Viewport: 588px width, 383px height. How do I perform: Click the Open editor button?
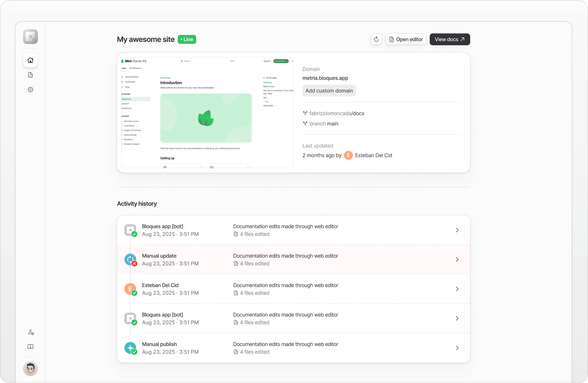pyautogui.click(x=406, y=39)
